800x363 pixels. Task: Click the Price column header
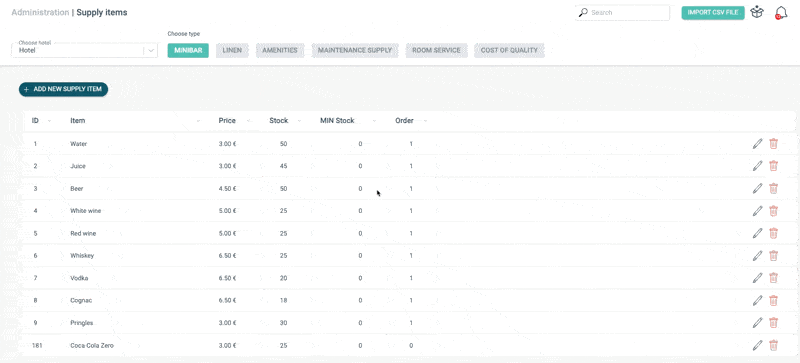(227, 121)
